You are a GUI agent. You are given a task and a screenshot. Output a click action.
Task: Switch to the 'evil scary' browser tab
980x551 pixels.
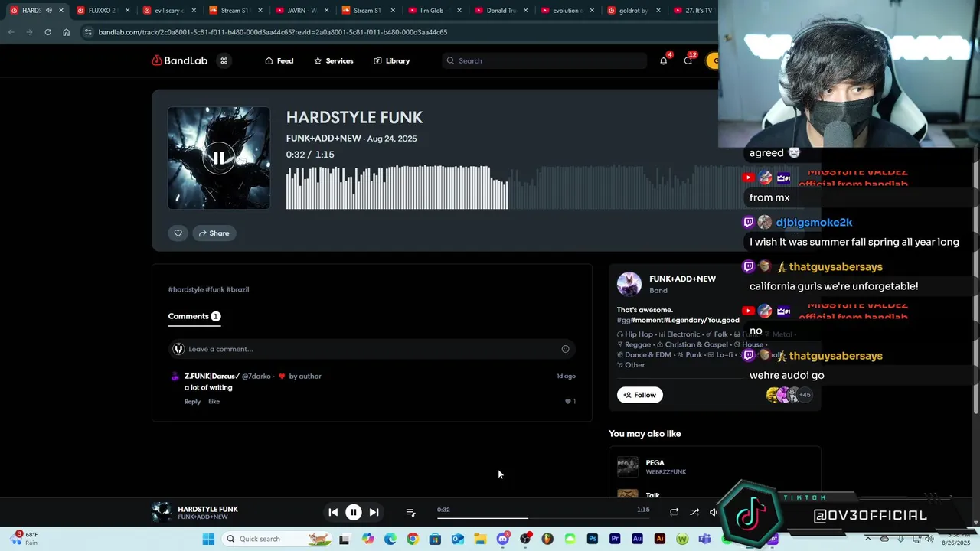[169, 11]
